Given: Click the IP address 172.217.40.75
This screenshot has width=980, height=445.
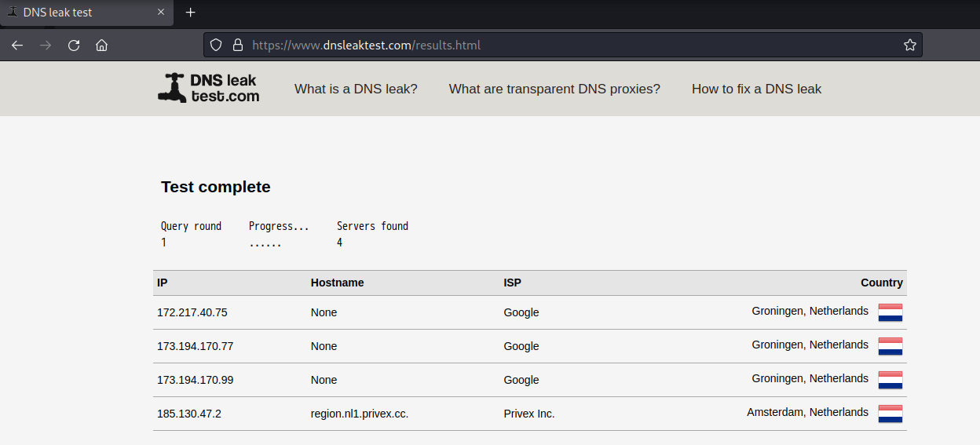Looking at the screenshot, I should [x=192, y=312].
